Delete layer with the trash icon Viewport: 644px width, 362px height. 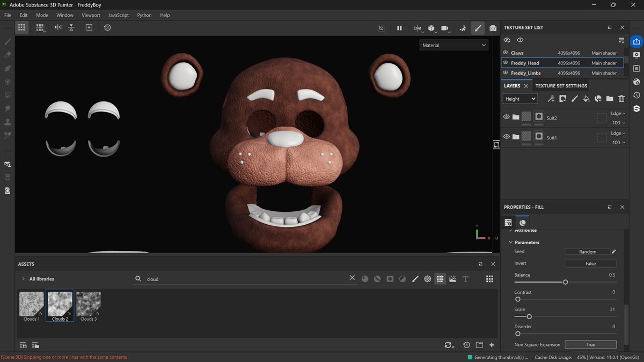coord(621,99)
